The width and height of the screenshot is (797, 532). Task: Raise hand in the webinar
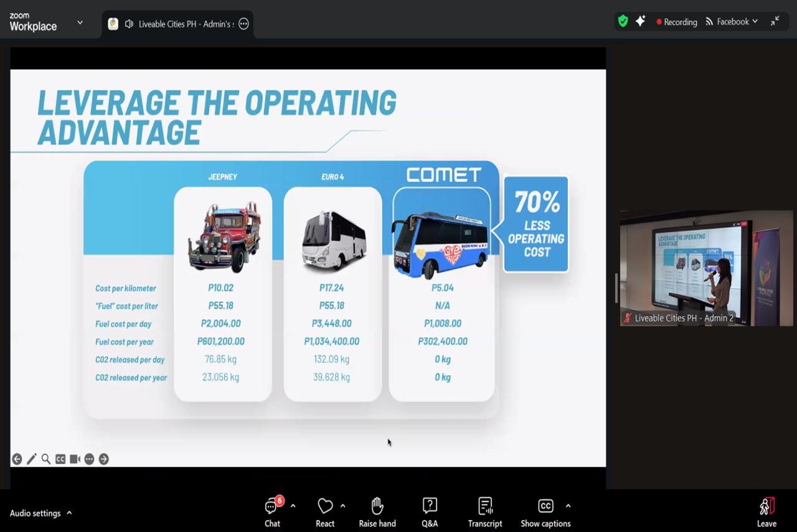coord(377,512)
